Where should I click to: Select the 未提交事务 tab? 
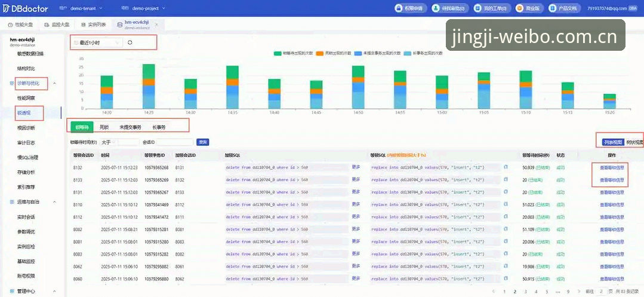(x=130, y=127)
